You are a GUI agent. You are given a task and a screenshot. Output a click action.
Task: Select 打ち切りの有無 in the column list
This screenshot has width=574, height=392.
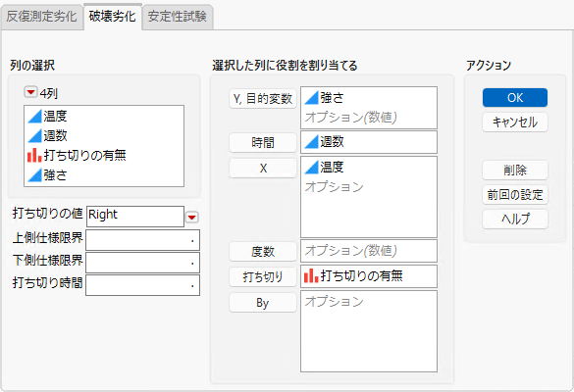click(x=84, y=155)
